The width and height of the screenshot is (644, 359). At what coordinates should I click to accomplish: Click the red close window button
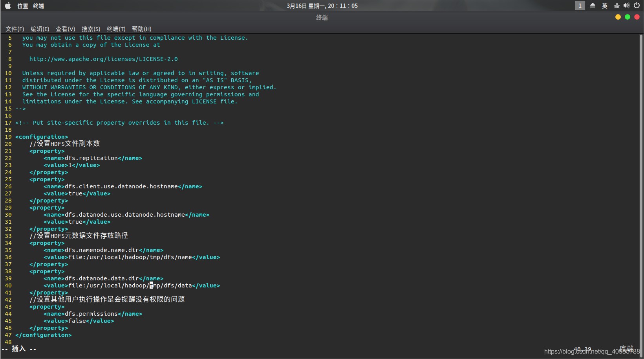click(637, 17)
